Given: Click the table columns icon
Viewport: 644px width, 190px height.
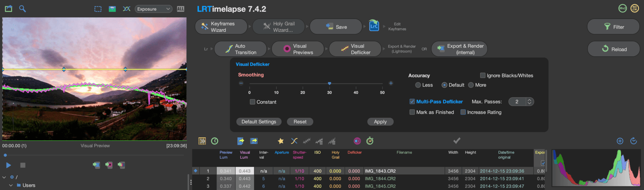Looking at the screenshot, I should click(202, 141).
